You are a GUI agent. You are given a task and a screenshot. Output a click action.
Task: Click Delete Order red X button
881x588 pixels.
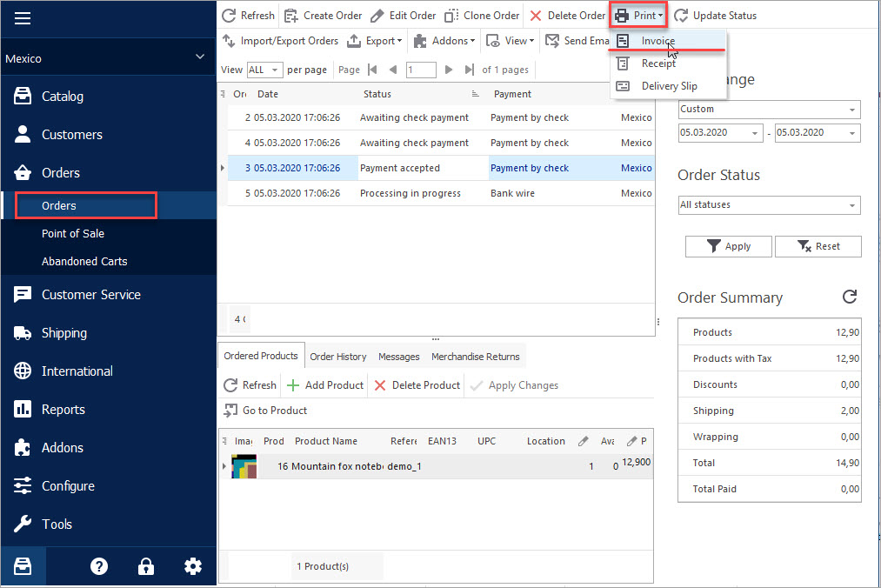coord(568,15)
